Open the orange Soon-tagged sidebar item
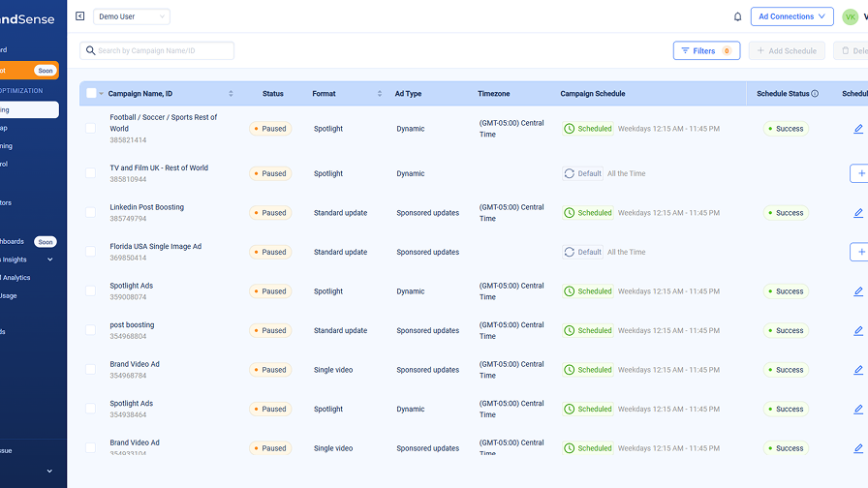 [x=29, y=71]
